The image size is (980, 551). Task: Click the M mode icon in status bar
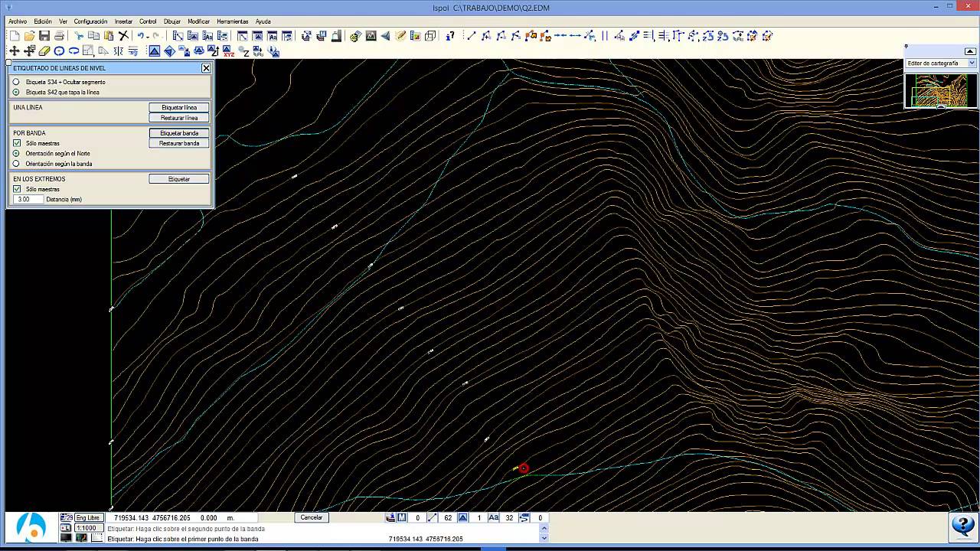tap(401, 518)
